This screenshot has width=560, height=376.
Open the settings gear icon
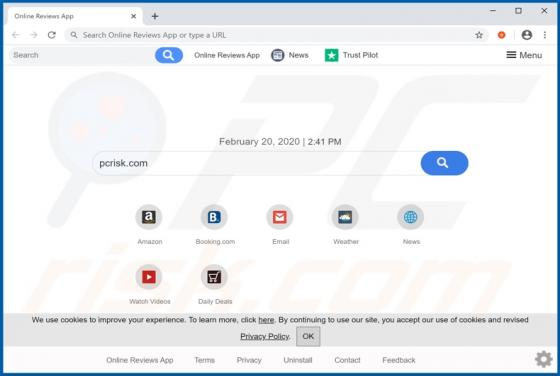pyautogui.click(x=543, y=359)
